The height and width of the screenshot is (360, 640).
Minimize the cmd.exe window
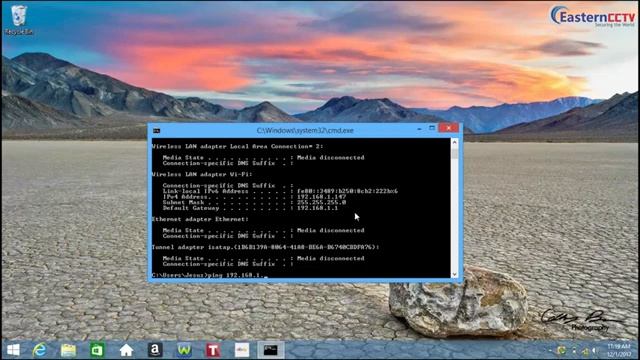[x=419, y=129]
